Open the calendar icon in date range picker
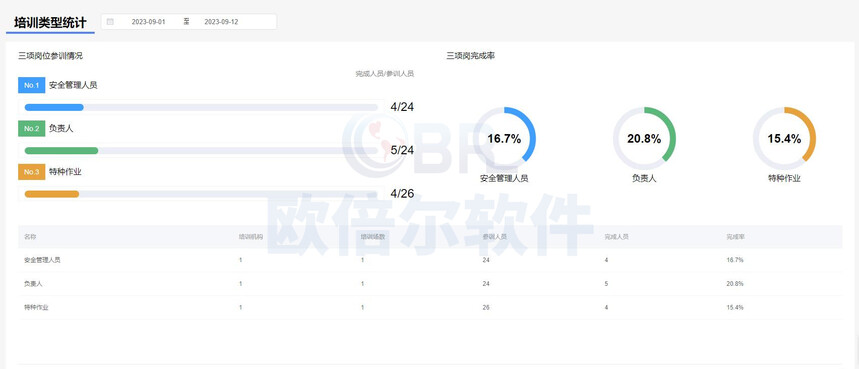The height and width of the screenshot is (369, 859). pos(110,22)
